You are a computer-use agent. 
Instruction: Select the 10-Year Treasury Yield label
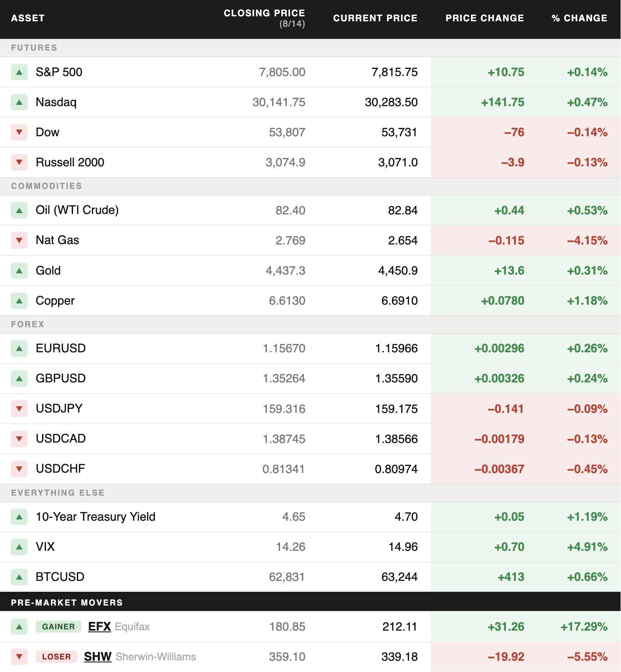tap(96, 517)
